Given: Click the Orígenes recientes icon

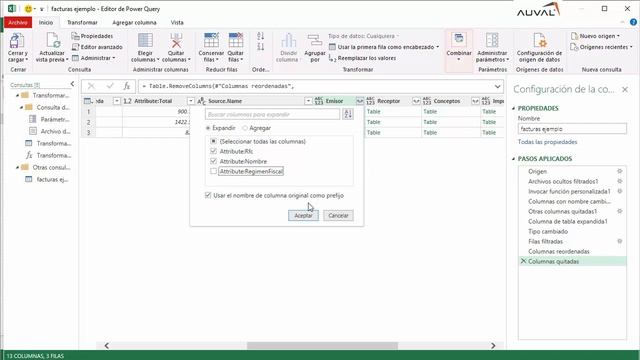Looking at the screenshot, I should point(574,47).
